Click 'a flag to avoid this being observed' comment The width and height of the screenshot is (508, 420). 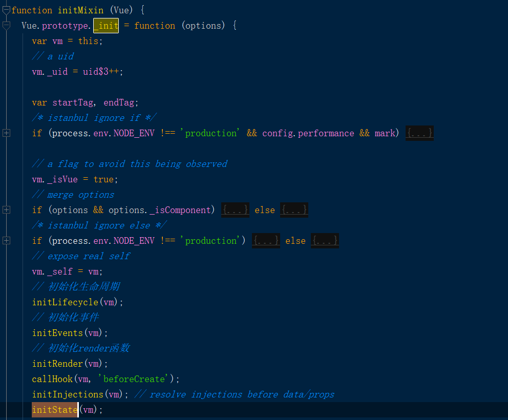pos(130,164)
